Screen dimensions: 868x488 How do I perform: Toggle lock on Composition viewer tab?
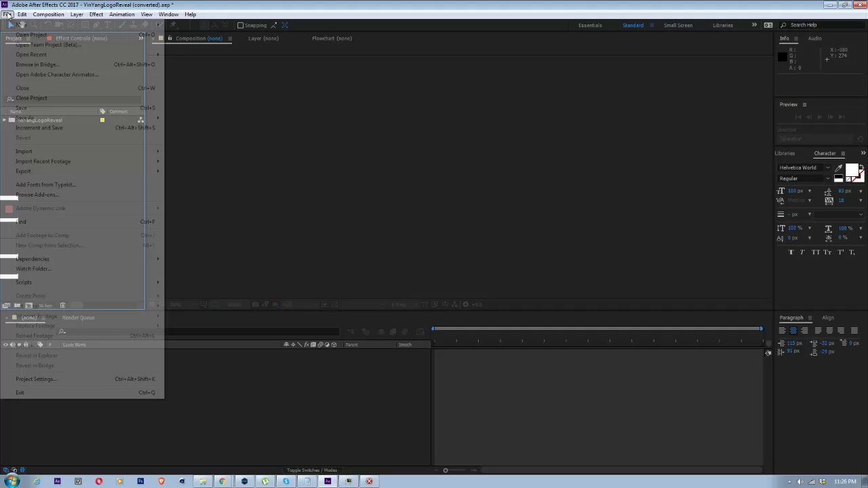pyautogui.click(x=170, y=38)
